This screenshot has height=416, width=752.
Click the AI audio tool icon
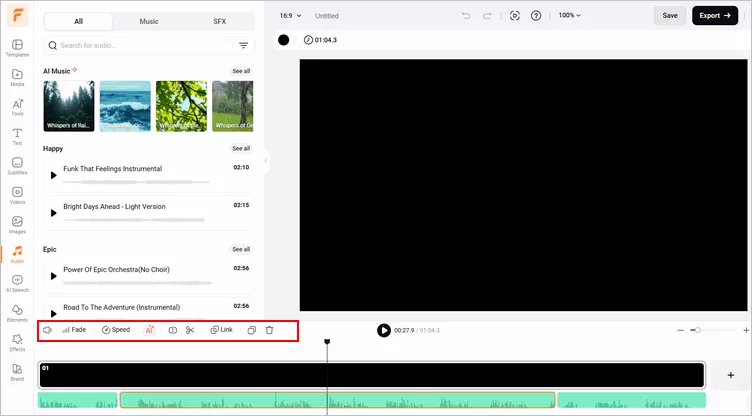tap(150, 330)
